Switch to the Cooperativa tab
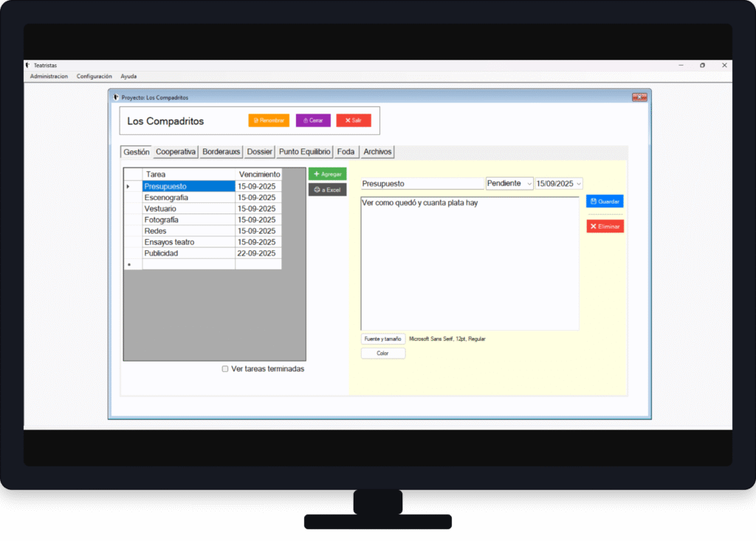Image resolution: width=756 pixels, height=541 pixels. [176, 152]
